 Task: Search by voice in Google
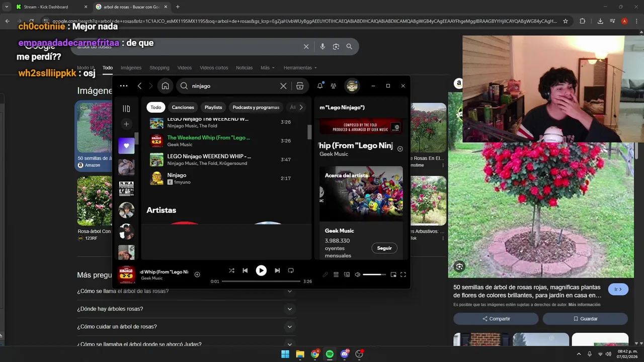pos(323,46)
